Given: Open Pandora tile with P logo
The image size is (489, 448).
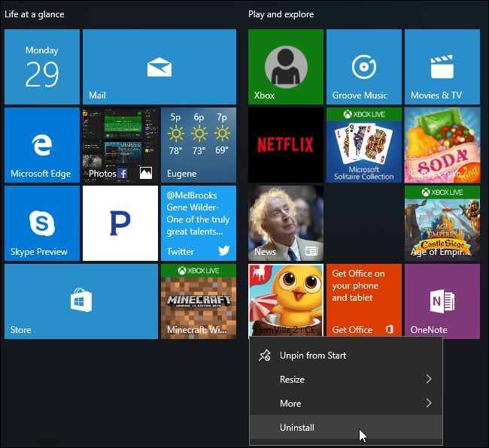Looking at the screenshot, I should tap(120, 223).
